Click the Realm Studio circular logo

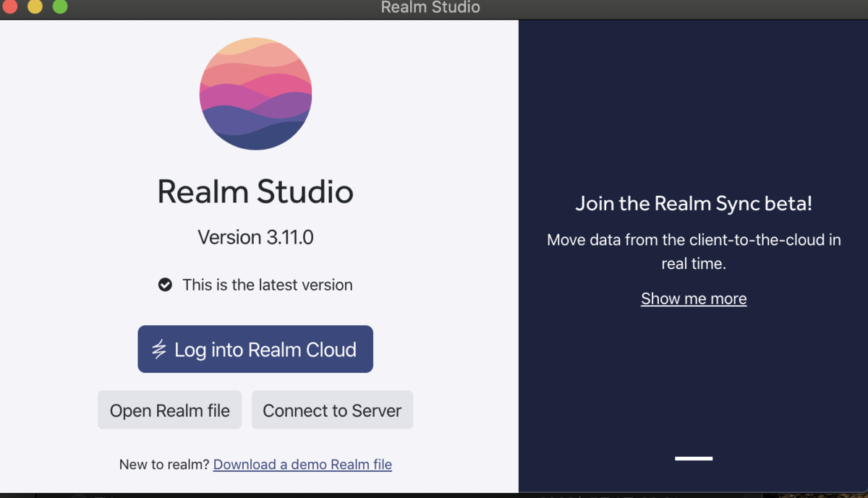click(255, 94)
